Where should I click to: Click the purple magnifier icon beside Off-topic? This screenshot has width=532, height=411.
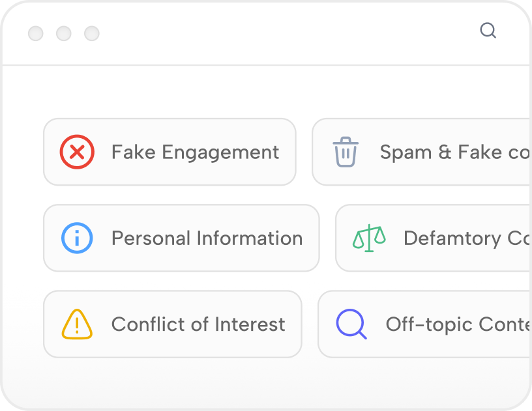351,324
